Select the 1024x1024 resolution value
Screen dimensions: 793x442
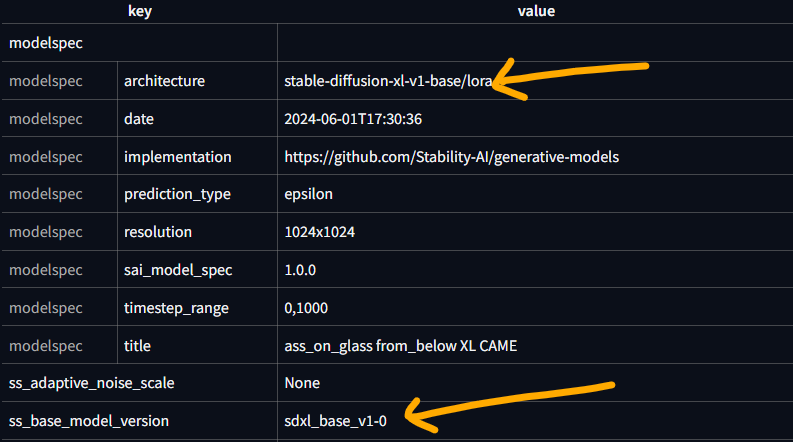(x=320, y=232)
